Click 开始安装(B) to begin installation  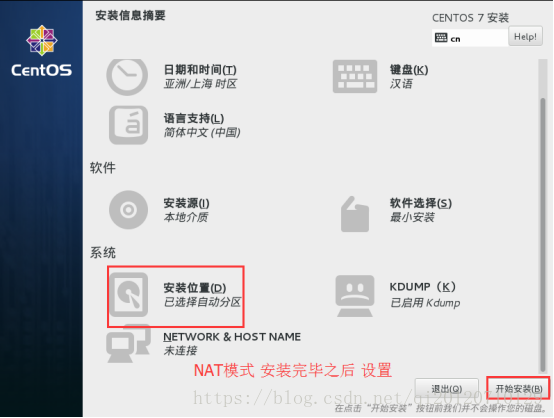point(519,389)
